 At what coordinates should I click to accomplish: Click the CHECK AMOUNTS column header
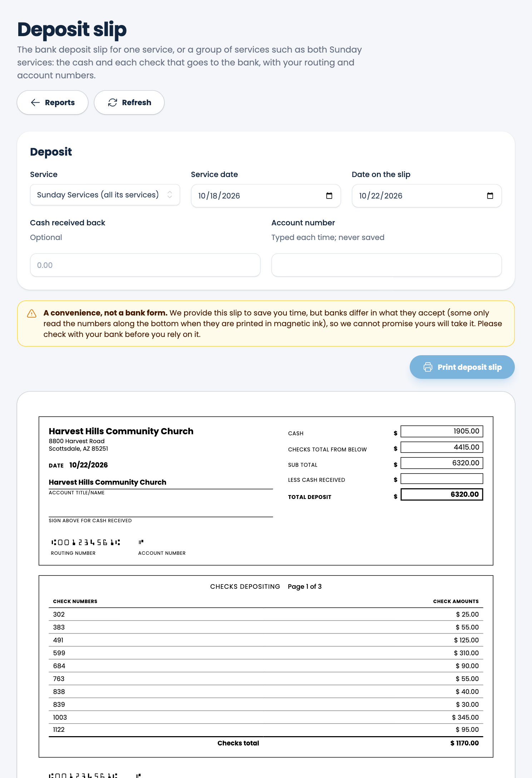456,601
